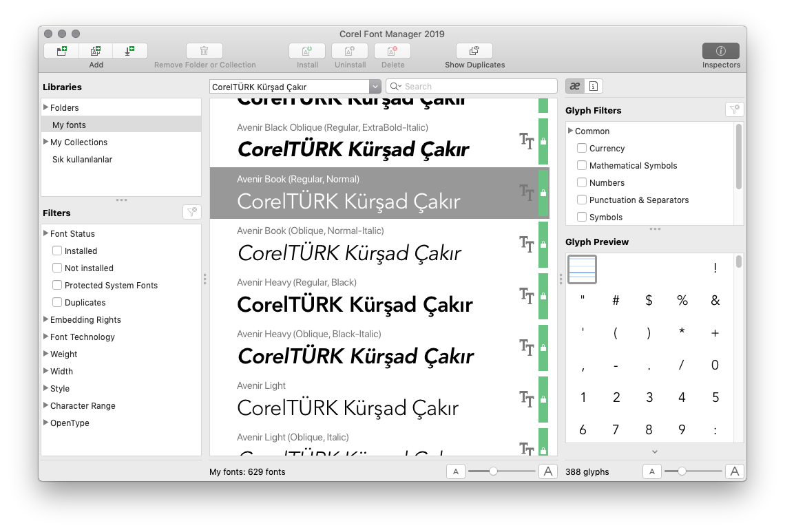Click the Glyph Filters funnel icon
Image resolution: width=785 pixels, height=532 pixels.
tap(734, 109)
